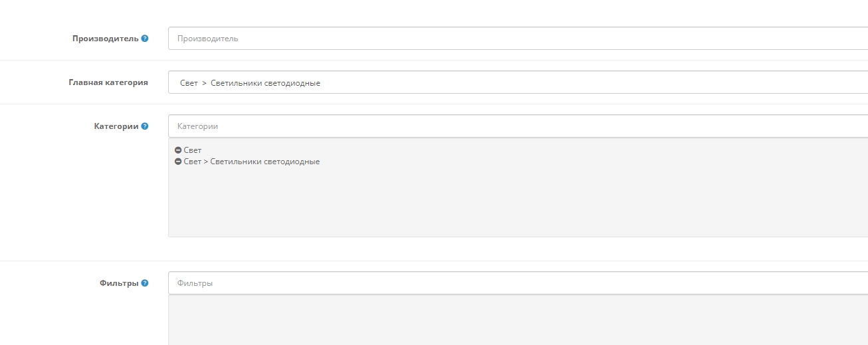Focus the Производитель autocomplete field
The width and height of the screenshot is (868, 345).
coord(517,39)
